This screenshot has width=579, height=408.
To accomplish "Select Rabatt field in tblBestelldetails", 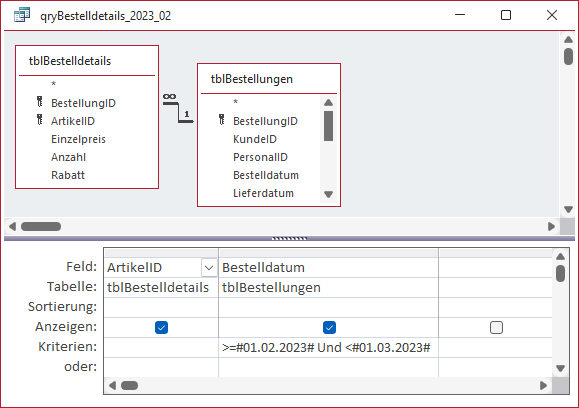I will pos(68,175).
